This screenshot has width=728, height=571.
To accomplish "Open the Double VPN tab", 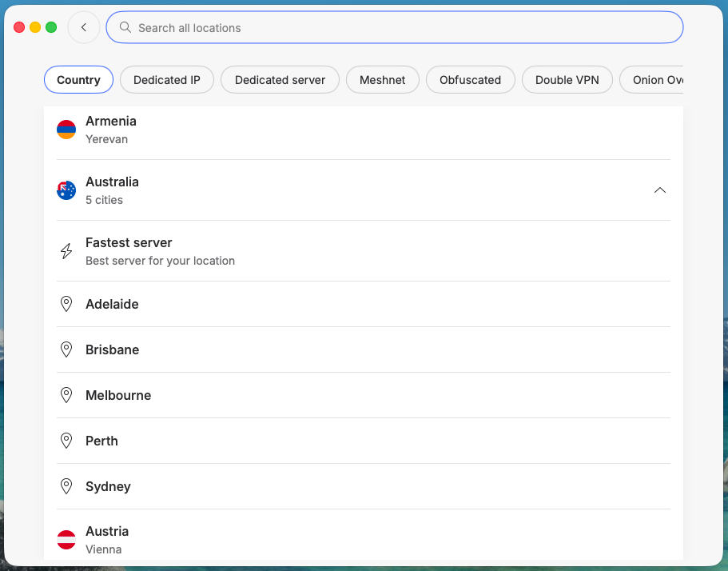I will 567,80.
